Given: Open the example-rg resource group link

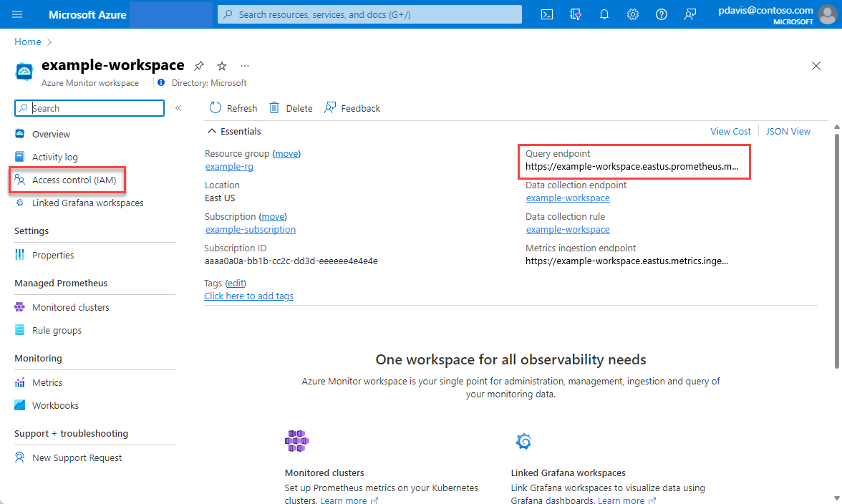Looking at the screenshot, I should point(229,166).
